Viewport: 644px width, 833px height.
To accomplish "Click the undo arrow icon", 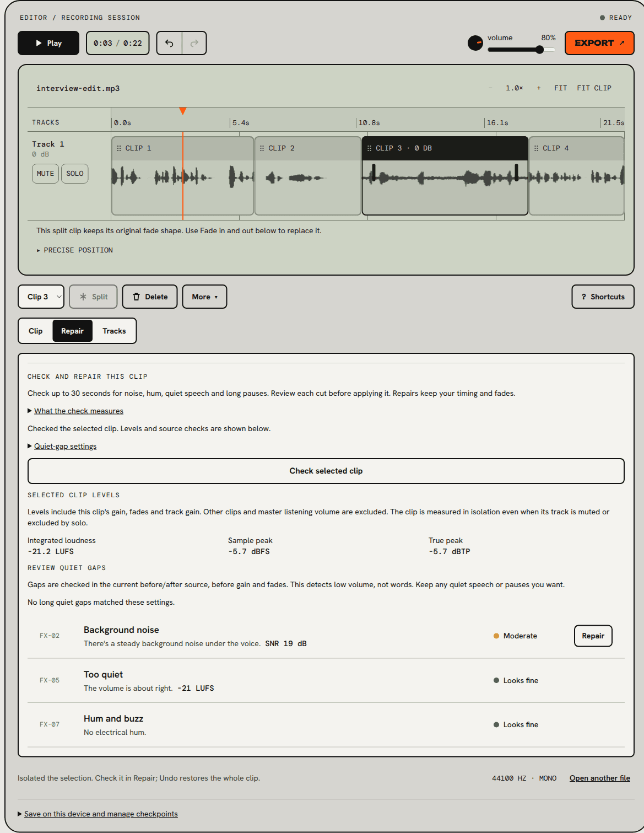I will point(169,43).
